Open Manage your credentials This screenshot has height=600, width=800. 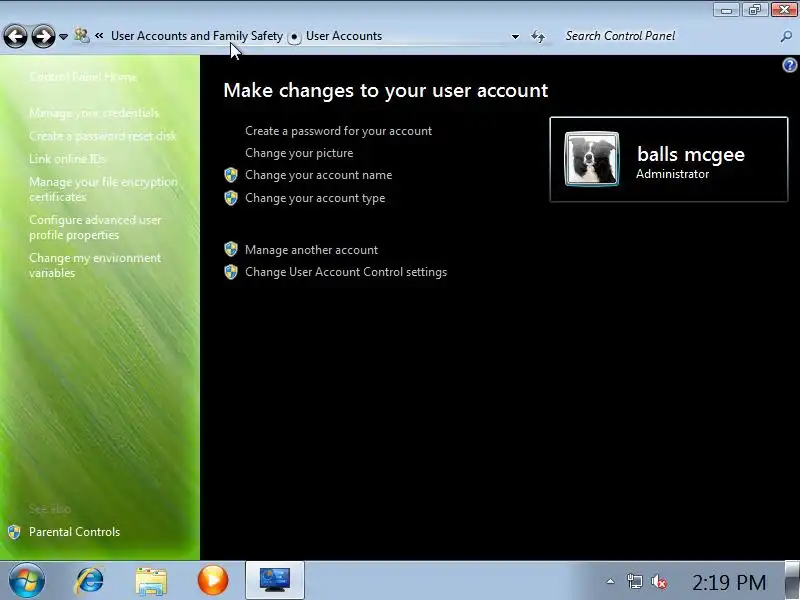pos(94,113)
